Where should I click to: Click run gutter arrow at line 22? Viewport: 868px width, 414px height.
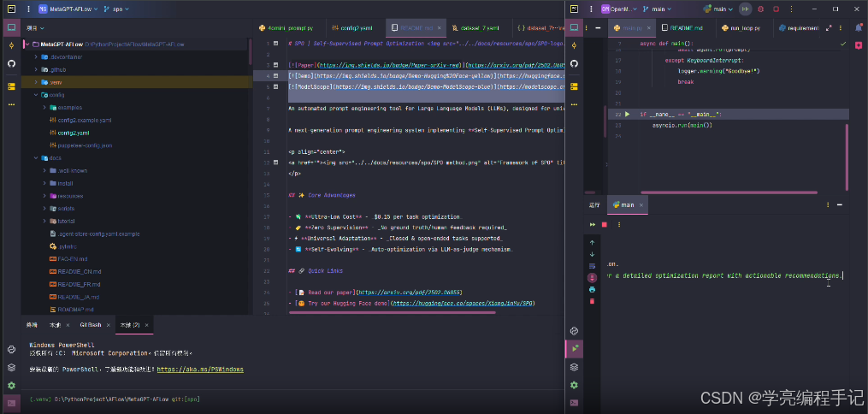click(627, 114)
